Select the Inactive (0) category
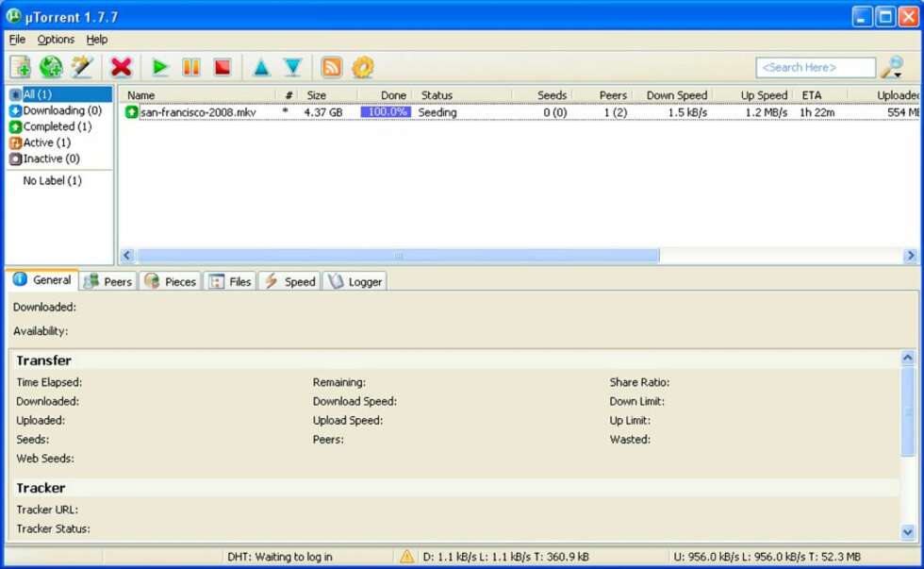Screen dimensions: 924x569 coord(45,159)
